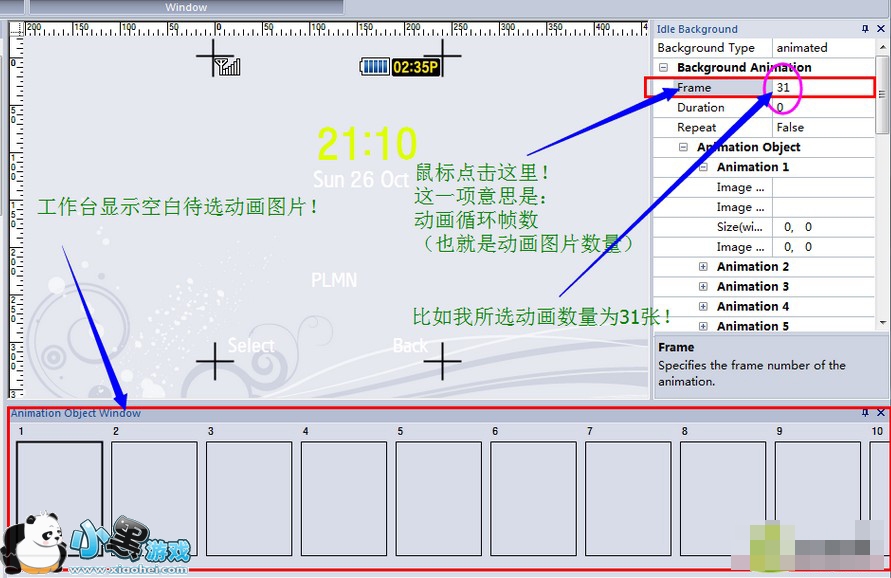Select the 21:10 clock element
The height and width of the screenshot is (578, 891).
tap(367, 145)
